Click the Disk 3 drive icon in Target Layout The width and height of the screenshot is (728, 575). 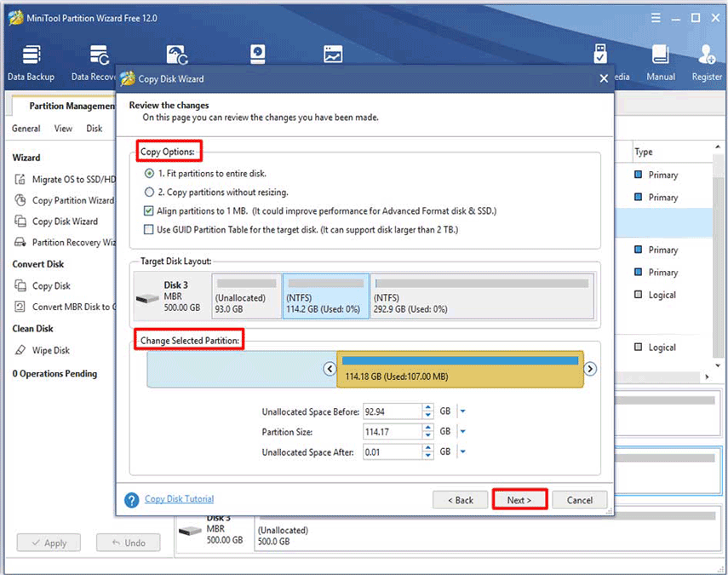(147, 298)
